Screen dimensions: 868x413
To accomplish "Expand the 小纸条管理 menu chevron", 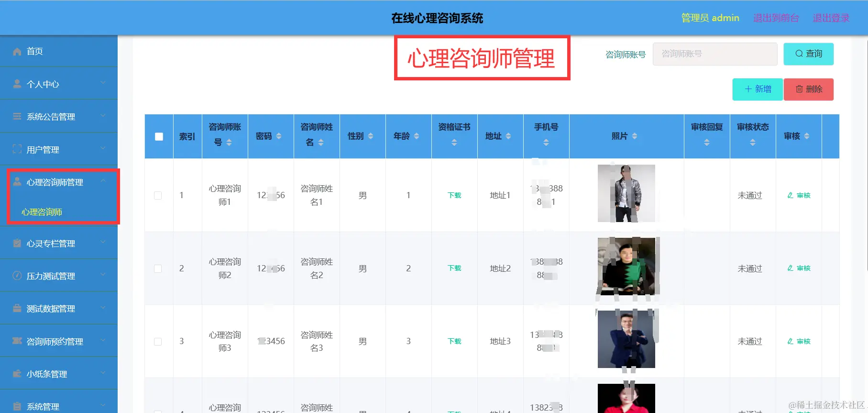I will (x=103, y=373).
